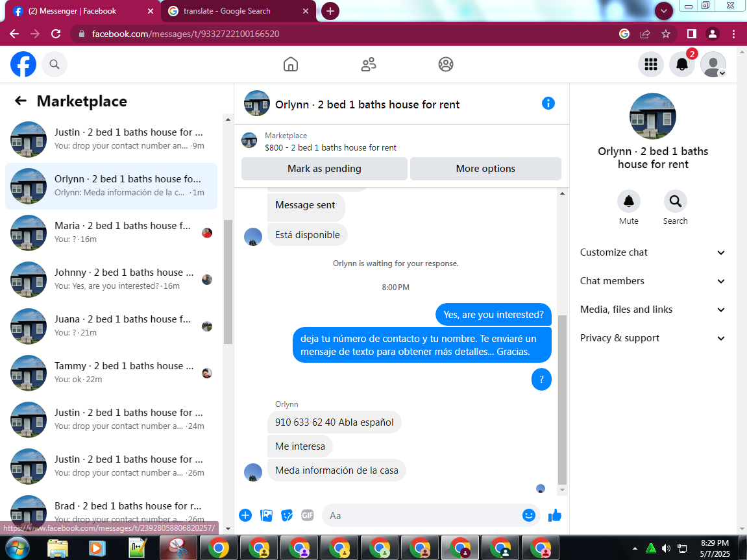747x560 pixels.
Task: Click the chat messages scrollbar
Action: pos(562,399)
